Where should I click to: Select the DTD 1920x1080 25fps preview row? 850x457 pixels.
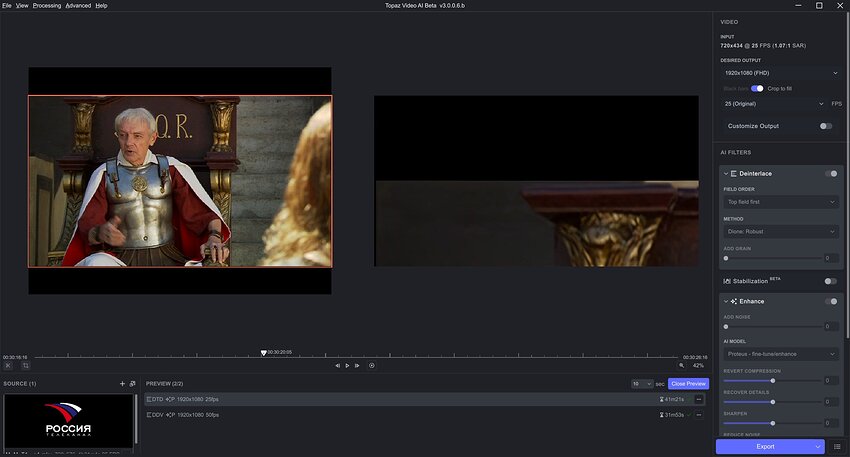coord(426,400)
